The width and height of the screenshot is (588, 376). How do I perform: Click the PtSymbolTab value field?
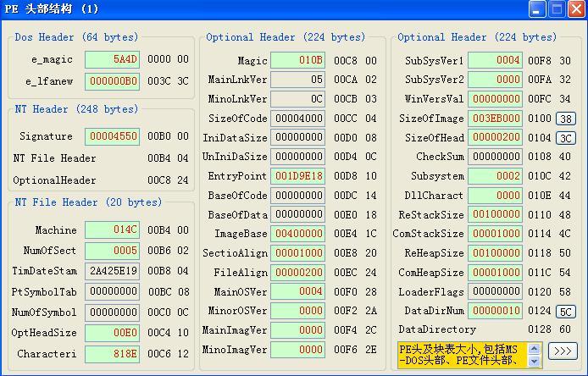click(112, 291)
